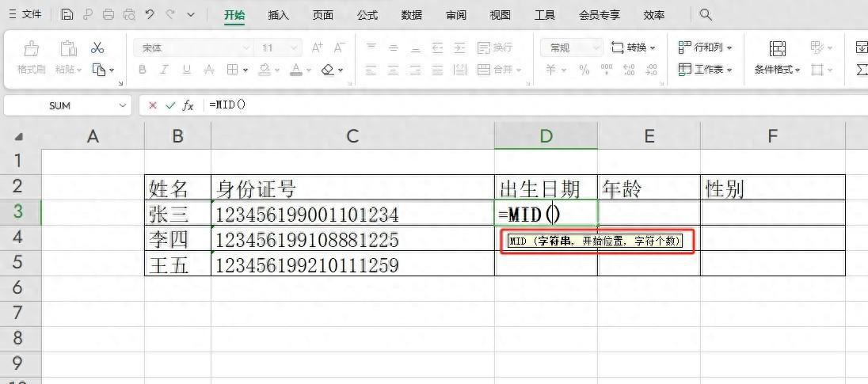Click the Undo arrow
This screenshot has width=868, height=384.
click(x=150, y=15)
